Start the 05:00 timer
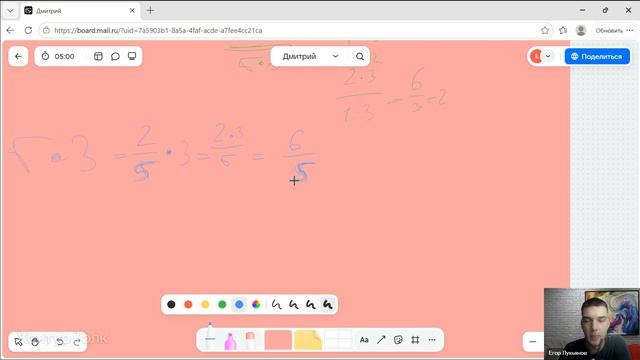The height and width of the screenshot is (360, 640). click(x=59, y=56)
